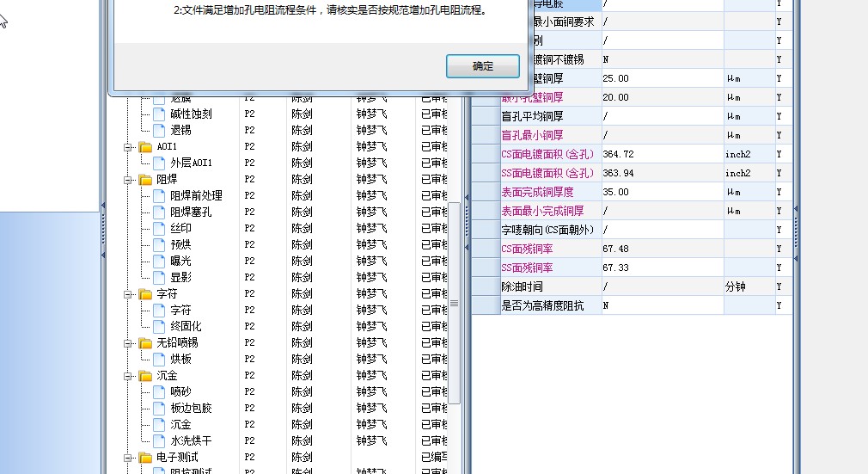Click the 电子测试 folder icon
868x474 pixels.
[145, 458]
